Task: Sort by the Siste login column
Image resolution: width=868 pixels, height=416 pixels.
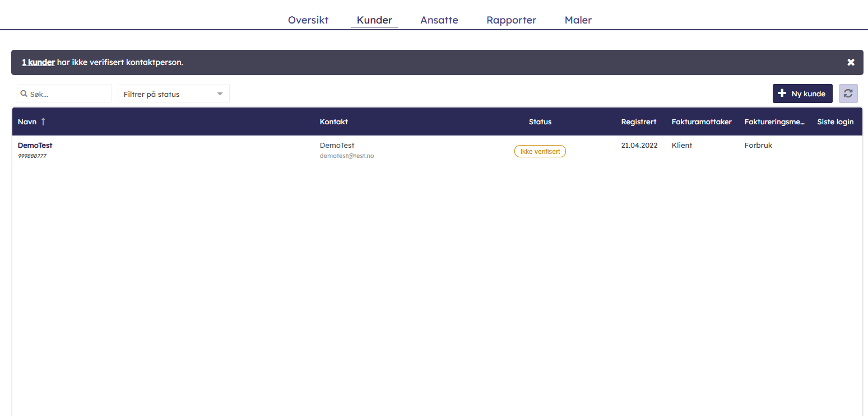Action: [835, 122]
